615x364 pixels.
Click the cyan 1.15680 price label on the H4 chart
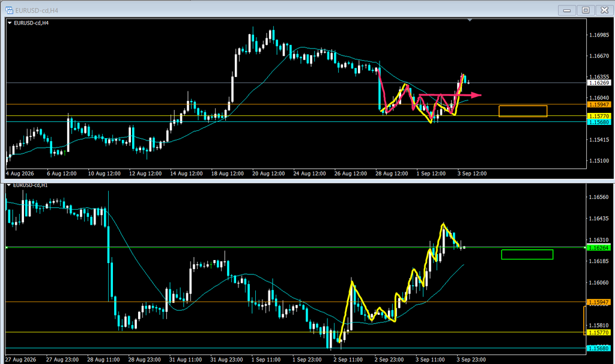pyautogui.click(x=599, y=122)
